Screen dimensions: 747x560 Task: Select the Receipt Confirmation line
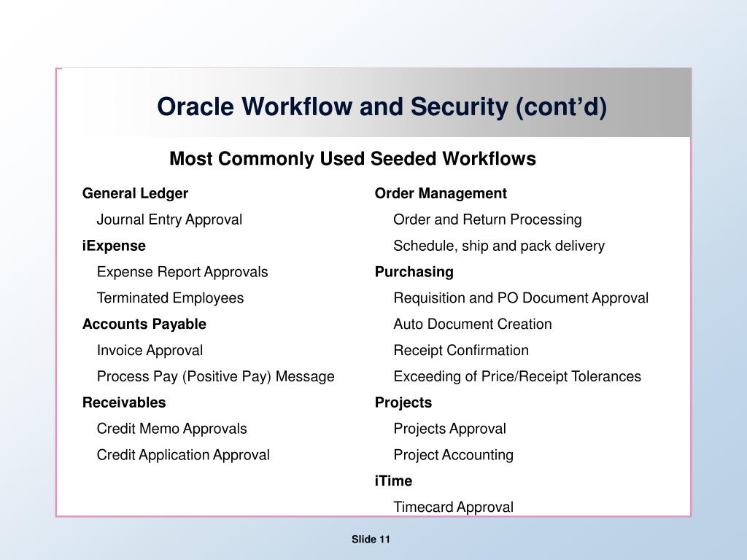coord(461,351)
